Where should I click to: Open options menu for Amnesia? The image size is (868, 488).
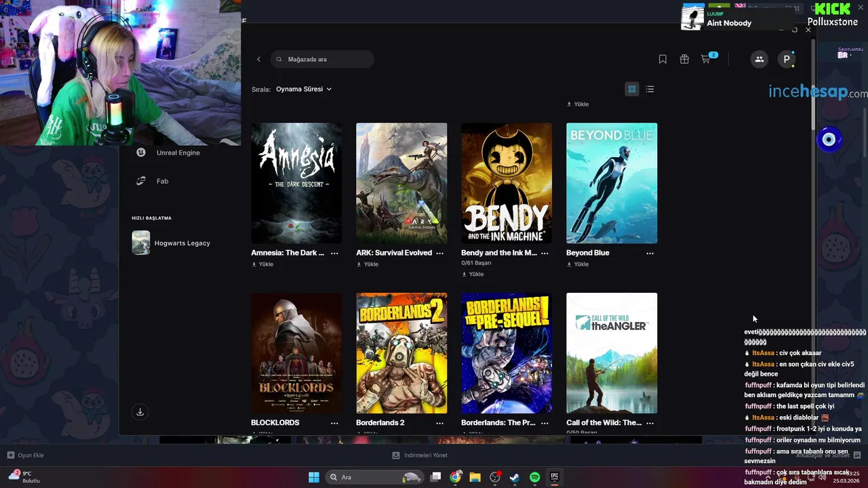(334, 253)
